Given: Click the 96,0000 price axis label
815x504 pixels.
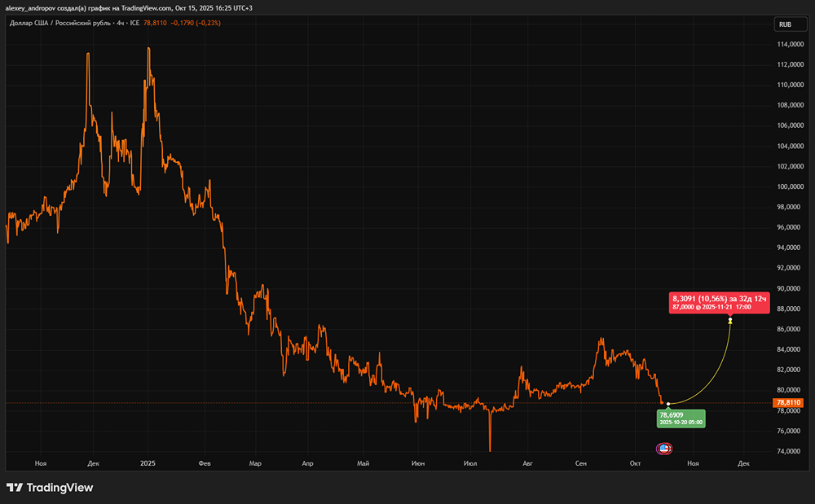Looking at the screenshot, I should point(790,227).
